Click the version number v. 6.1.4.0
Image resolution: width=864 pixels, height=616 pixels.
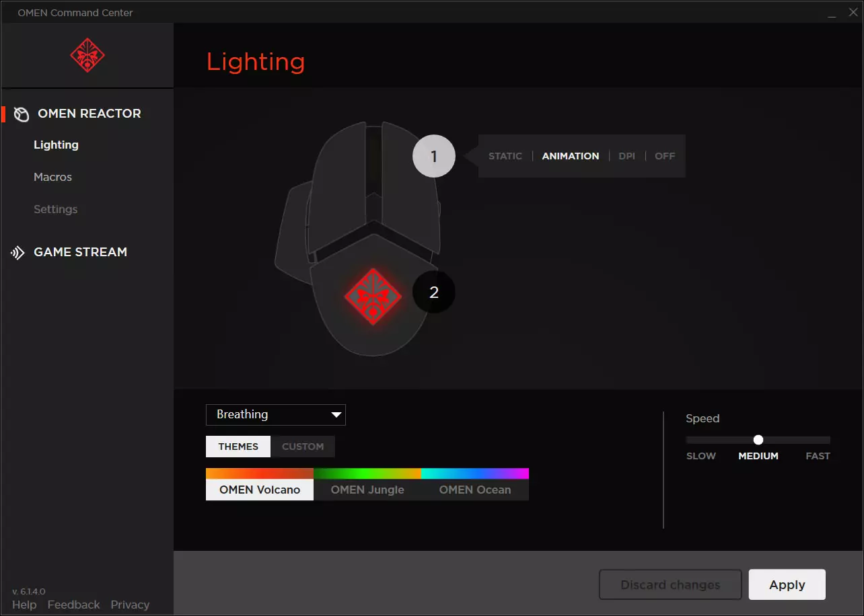pyautogui.click(x=28, y=591)
